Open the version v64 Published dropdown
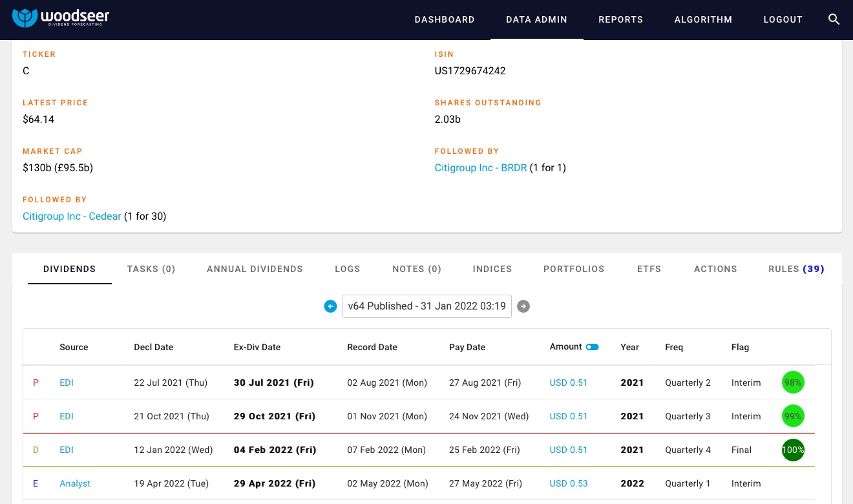 pyautogui.click(x=426, y=306)
